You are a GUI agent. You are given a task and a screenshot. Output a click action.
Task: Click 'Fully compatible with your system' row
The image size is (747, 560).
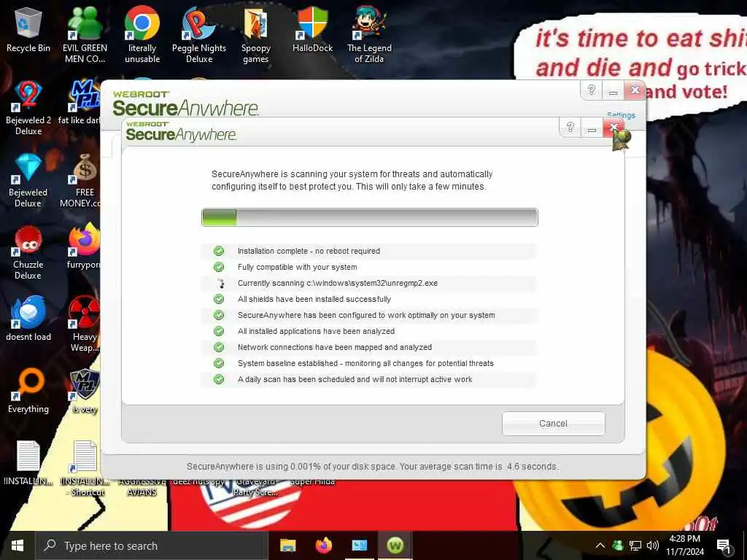click(x=368, y=267)
